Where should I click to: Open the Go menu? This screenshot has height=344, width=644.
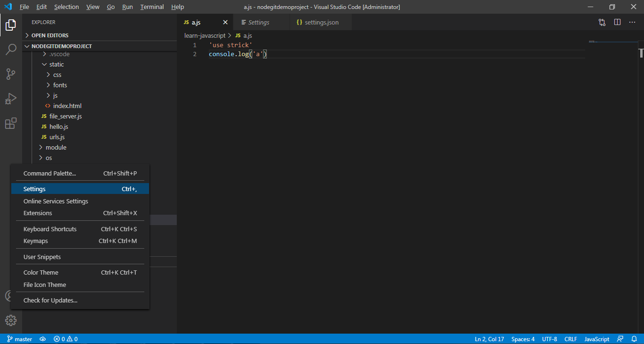111,7
